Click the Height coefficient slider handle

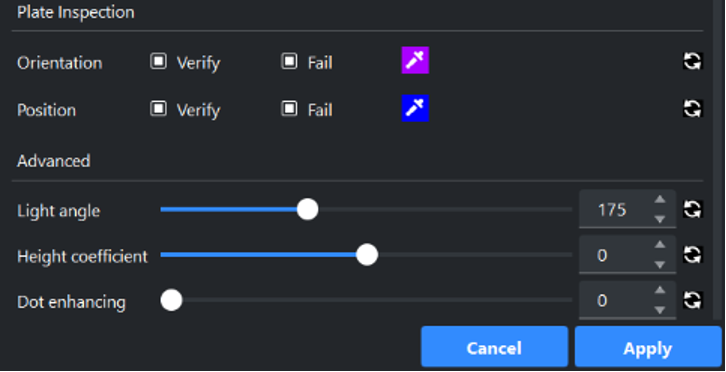click(367, 255)
